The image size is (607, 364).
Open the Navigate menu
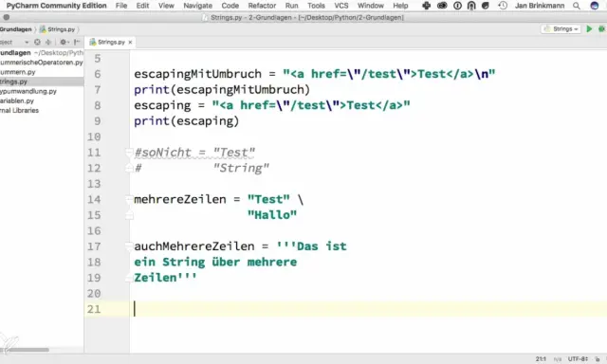[x=198, y=6]
